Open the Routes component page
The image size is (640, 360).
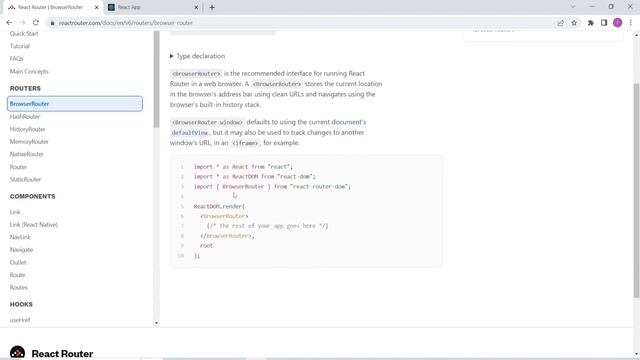click(x=19, y=288)
